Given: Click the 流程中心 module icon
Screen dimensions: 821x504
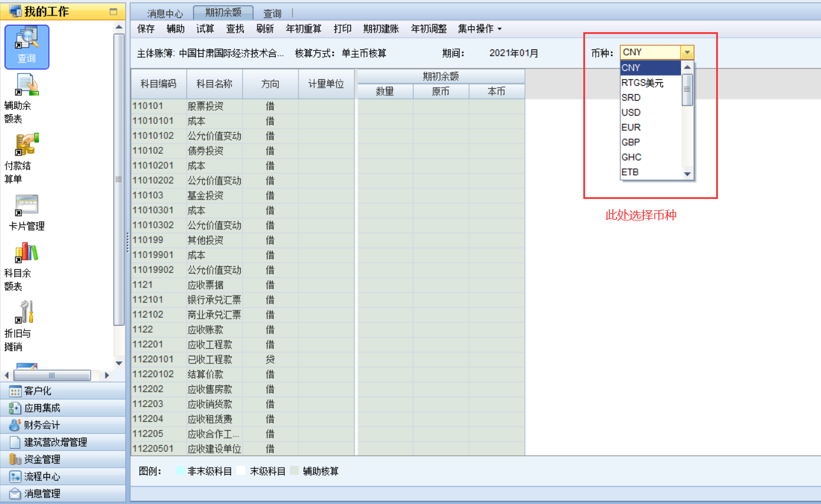Looking at the screenshot, I should pyautogui.click(x=15, y=477).
